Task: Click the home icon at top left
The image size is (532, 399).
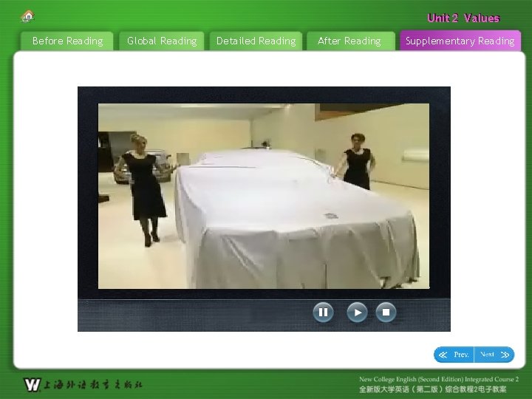Action: tap(28, 16)
